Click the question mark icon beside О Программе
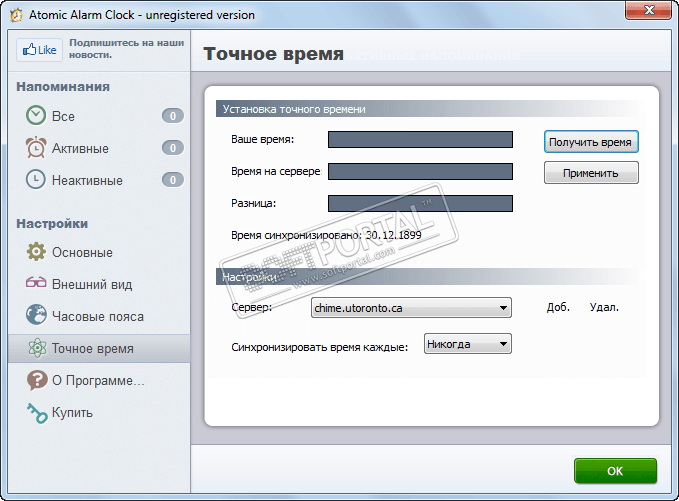Screen dimensions: 679x501 click(37, 380)
